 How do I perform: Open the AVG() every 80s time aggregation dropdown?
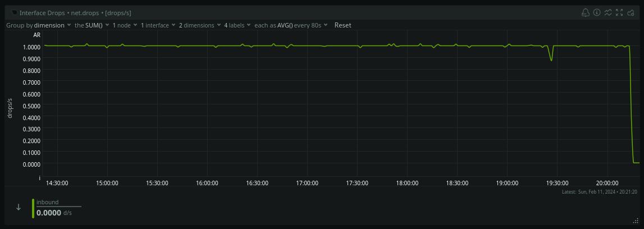(302, 25)
